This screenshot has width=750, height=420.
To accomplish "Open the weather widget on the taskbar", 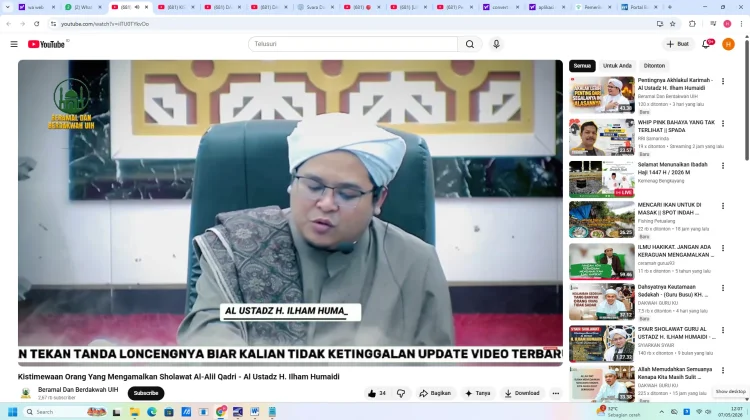I will [x=618, y=412].
